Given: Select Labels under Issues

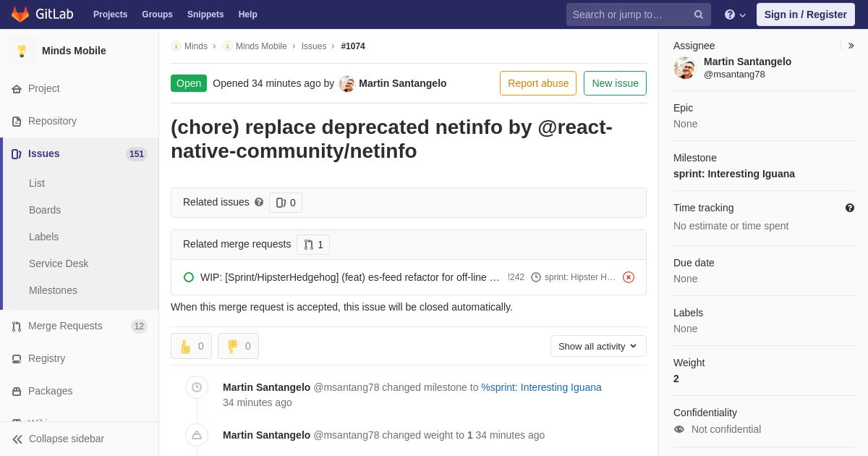Looking at the screenshot, I should pyautogui.click(x=44, y=237).
